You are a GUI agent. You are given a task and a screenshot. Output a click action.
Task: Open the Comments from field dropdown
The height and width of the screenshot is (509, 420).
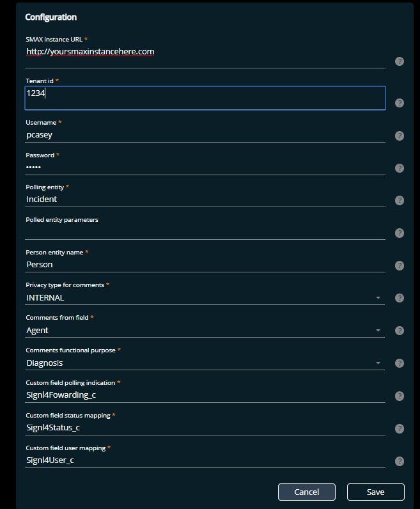205,331
